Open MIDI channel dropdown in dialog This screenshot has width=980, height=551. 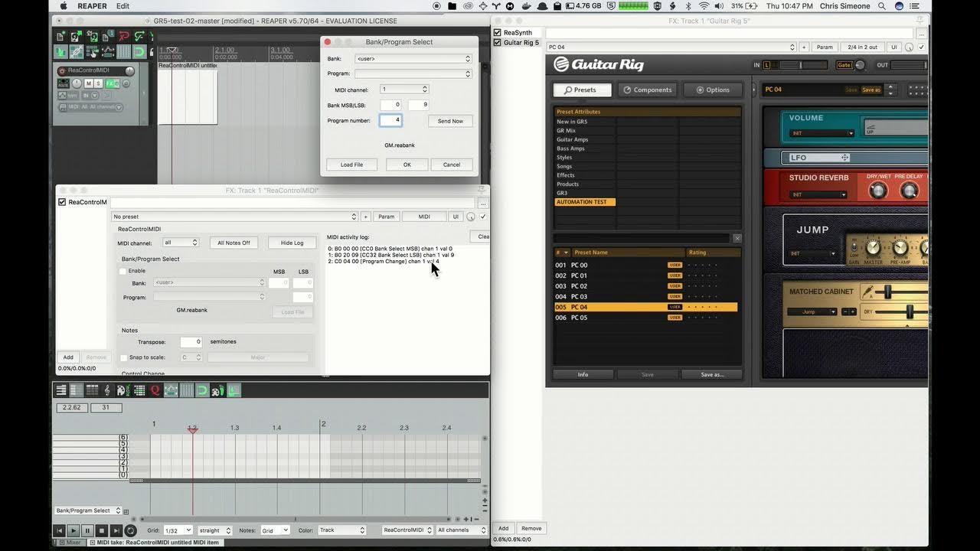(x=405, y=90)
